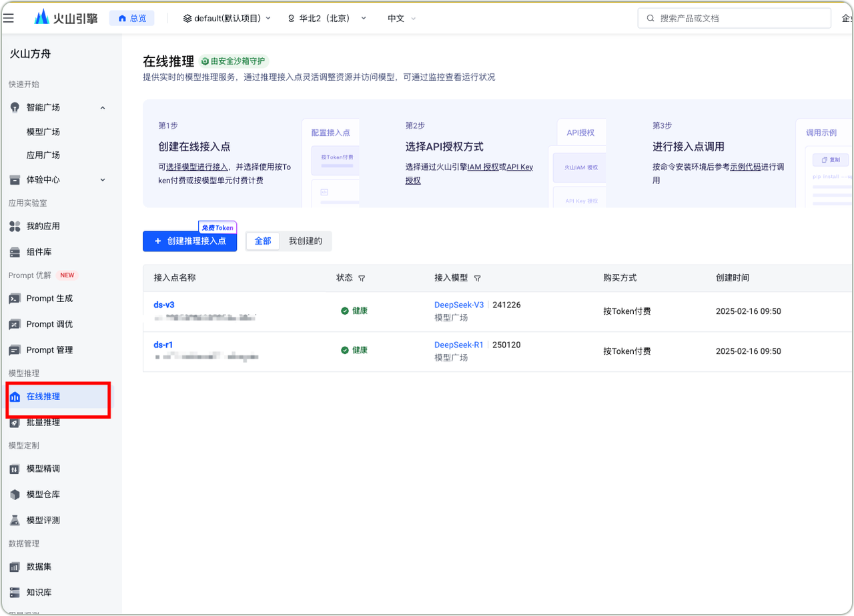Click the 在线推理 chart icon
Image resolution: width=854 pixels, height=616 pixels.
click(x=15, y=397)
